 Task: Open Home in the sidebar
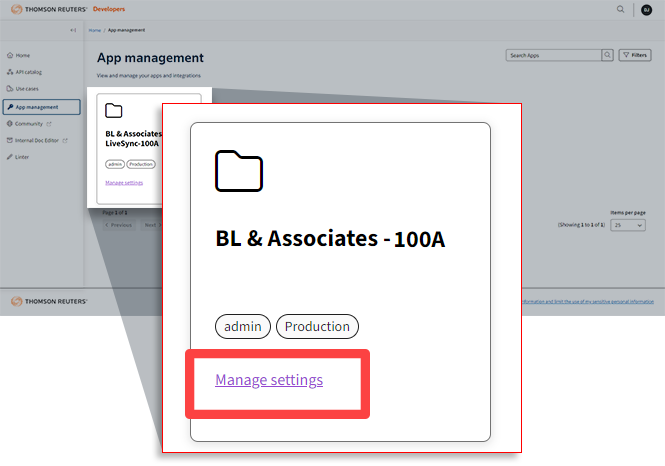click(19, 55)
